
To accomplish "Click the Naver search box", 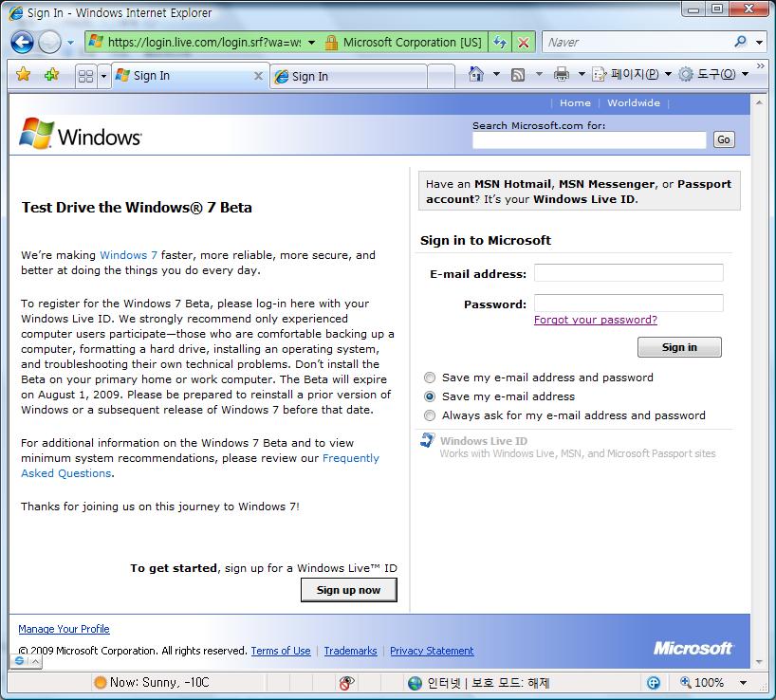I will [x=637, y=43].
